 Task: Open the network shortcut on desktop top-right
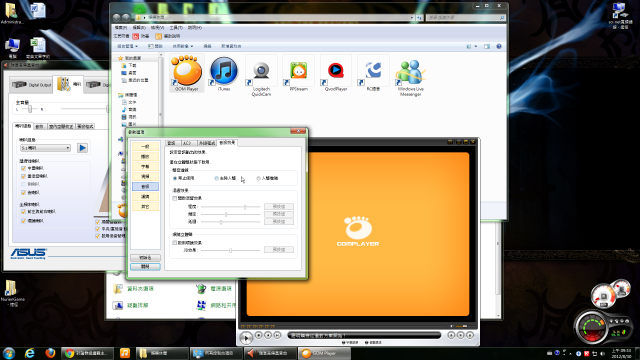tap(619, 16)
